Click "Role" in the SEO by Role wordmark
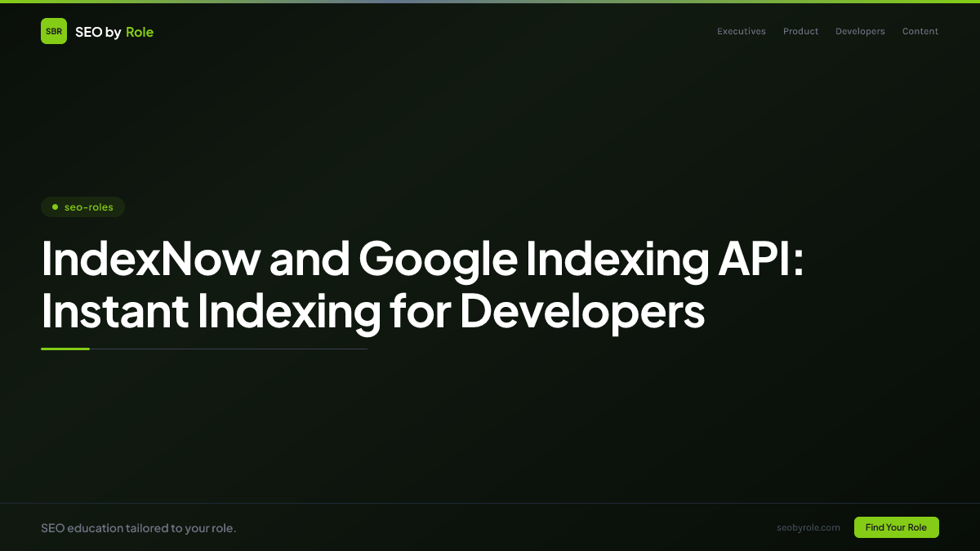980x551 pixels. (140, 32)
